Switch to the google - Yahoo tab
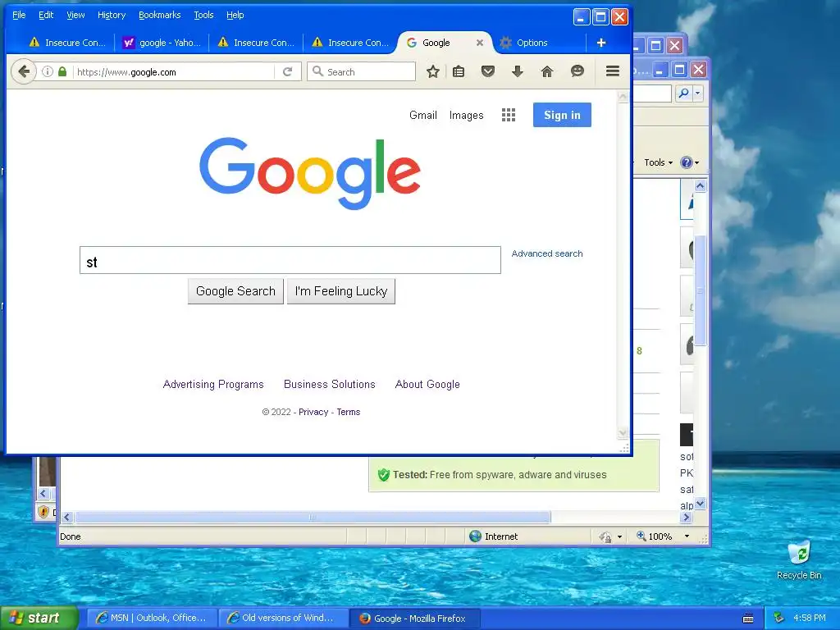The image size is (840, 630). [x=162, y=43]
